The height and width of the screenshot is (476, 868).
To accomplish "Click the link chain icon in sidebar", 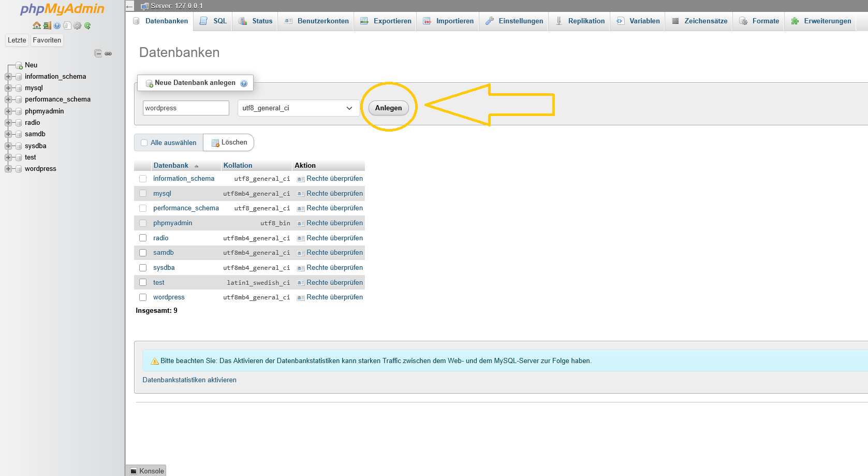I will (x=108, y=53).
